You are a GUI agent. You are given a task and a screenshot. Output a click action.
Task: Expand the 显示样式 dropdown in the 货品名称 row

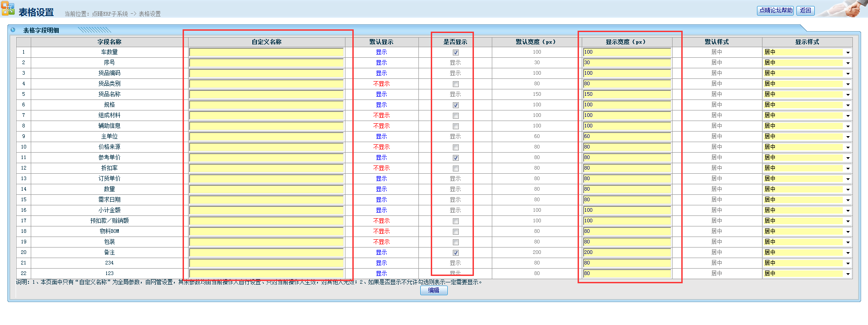point(807,94)
